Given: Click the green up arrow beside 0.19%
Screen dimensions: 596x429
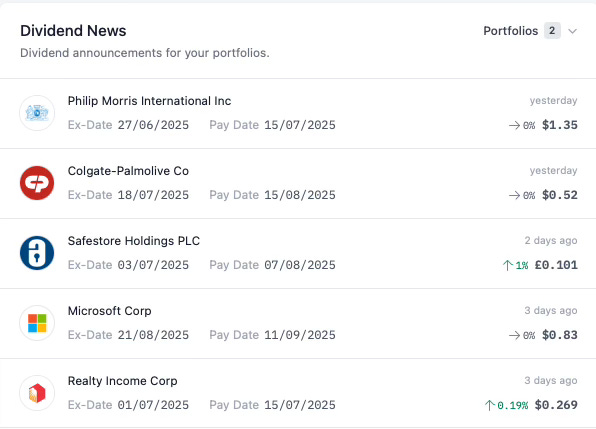Looking at the screenshot, I should click(x=490, y=405).
